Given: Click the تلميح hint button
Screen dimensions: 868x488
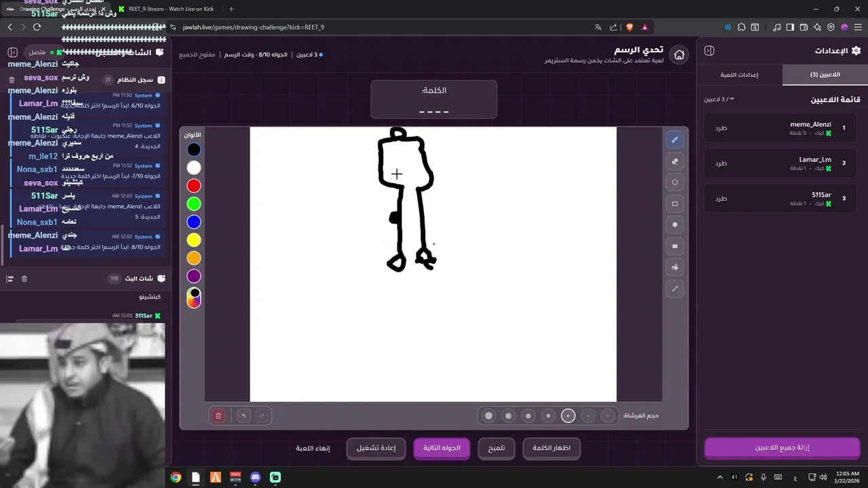Looking at the screenshot, I should pos(496,448).
